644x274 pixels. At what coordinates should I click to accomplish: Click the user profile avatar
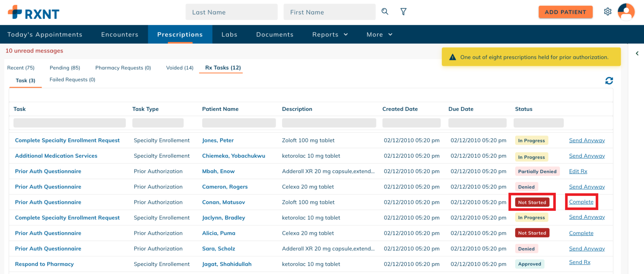coord(626,12)
